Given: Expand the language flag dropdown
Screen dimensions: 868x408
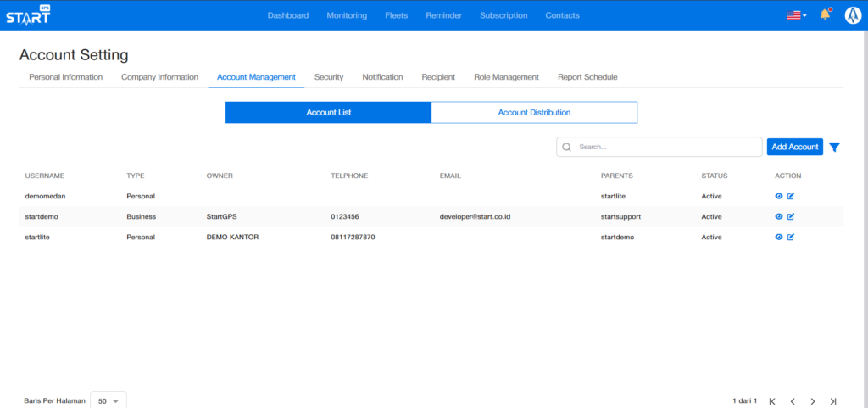Looking at the screenshot, I should [796, 15].
